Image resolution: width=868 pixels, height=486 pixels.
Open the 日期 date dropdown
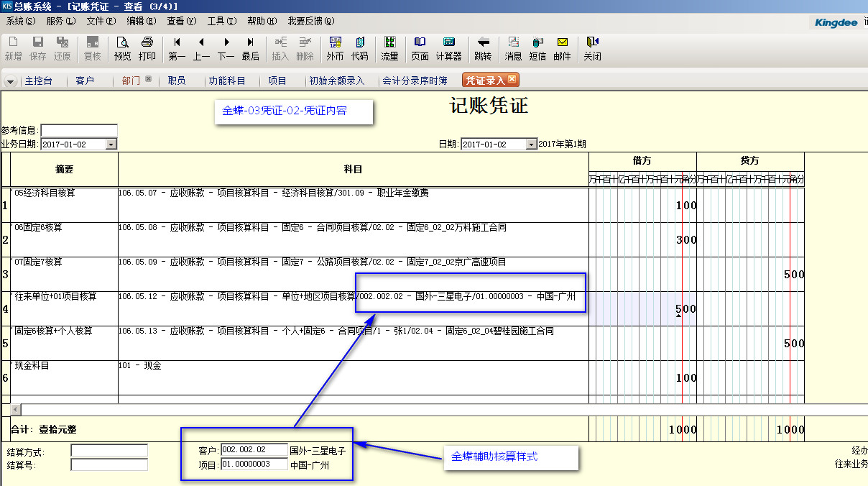[531, 145]
